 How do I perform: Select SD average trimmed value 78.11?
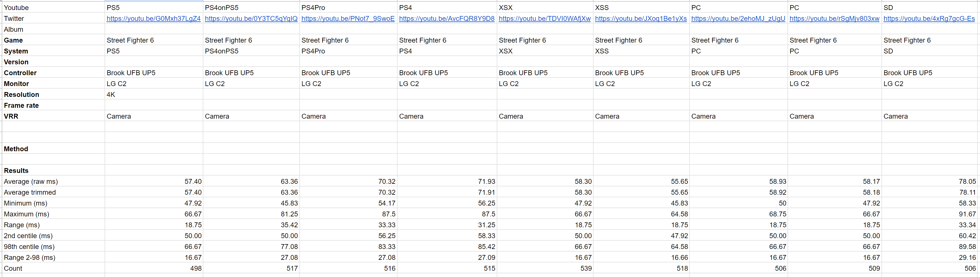(x=929, y=192)
